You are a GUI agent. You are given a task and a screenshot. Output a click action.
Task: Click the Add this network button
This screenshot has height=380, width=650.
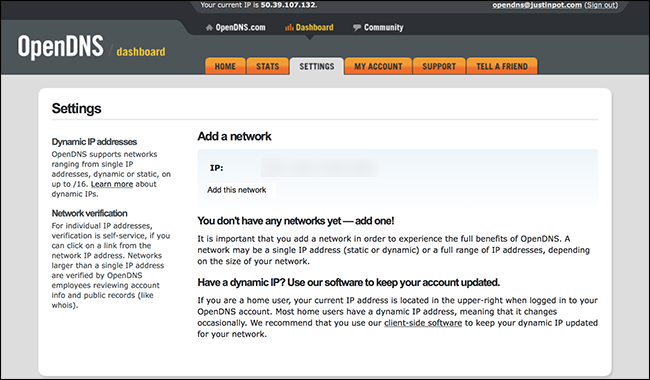[237, 190]
